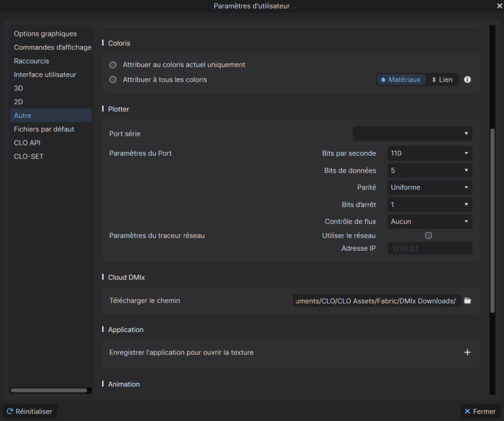Select the 3D settings category
The height and width of the screenshot is (421, 504).
click(x=51, y=88)
